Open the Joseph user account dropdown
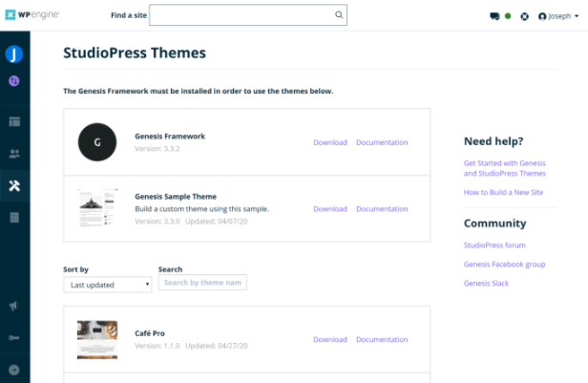This screenshot has width=588, height=383. 558,16
